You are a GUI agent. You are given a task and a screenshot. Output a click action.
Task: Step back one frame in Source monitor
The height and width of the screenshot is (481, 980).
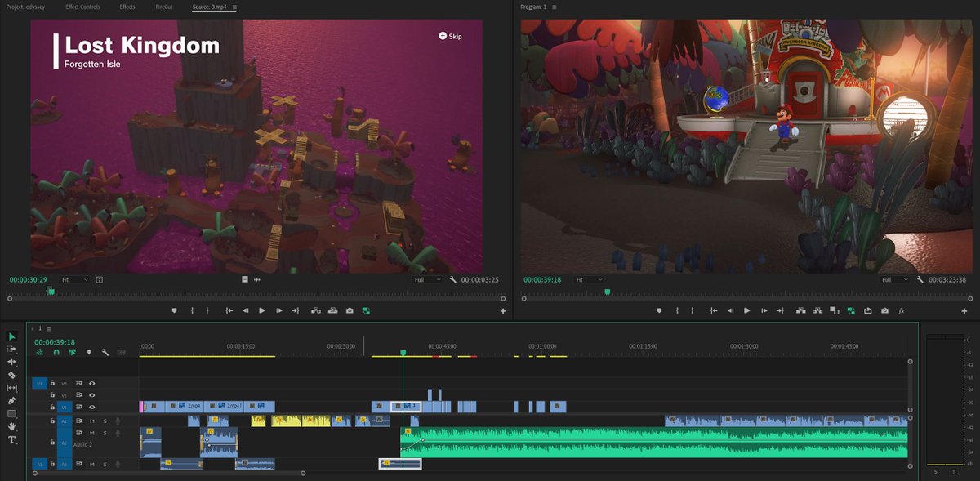point(245,310)
